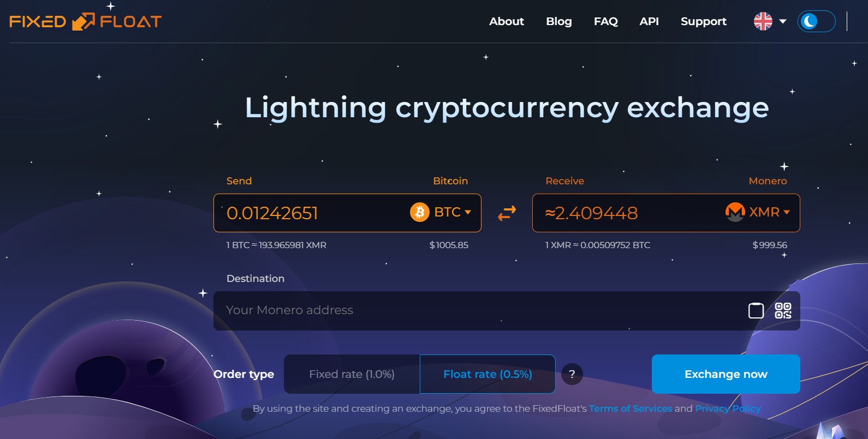Click the order type help question mark
The height and width of the screenshot is (439, 868).
coord(572,374)
